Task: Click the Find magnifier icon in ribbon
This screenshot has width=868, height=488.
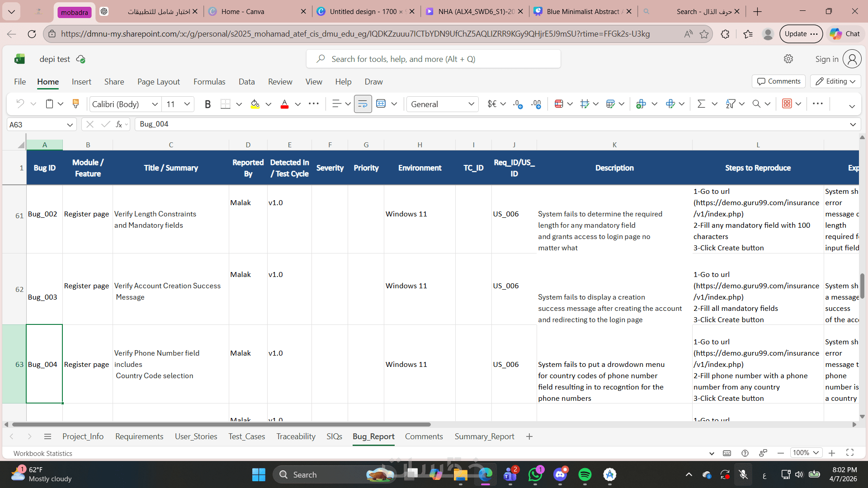Action: [756, 104]
